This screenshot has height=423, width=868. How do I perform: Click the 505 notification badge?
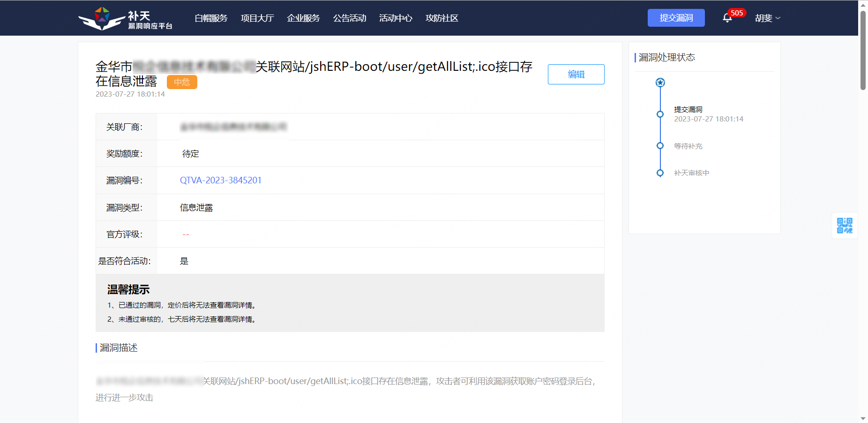(737, 13)
